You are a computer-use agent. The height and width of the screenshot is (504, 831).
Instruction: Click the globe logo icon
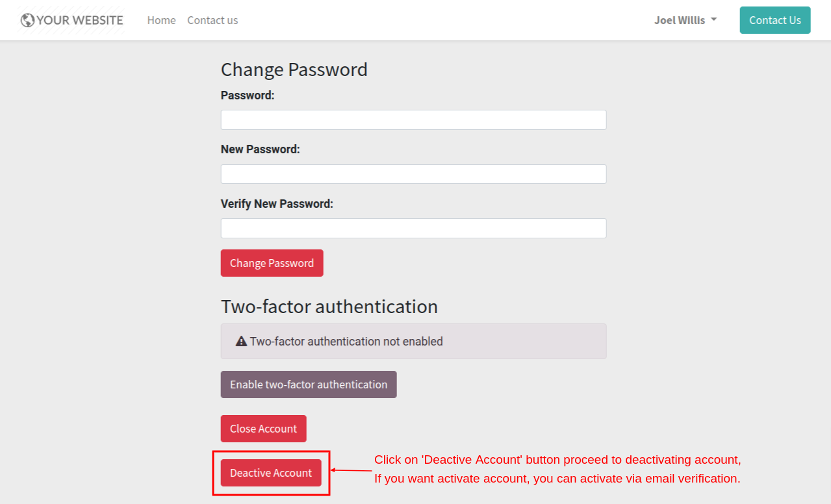27,20
